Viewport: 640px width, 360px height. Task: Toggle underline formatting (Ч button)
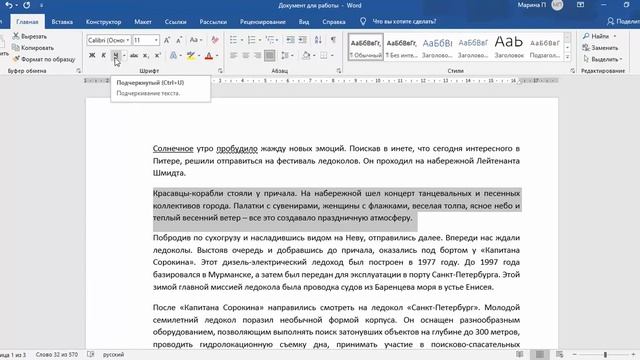pyautogui.click(x=116, y=56)
